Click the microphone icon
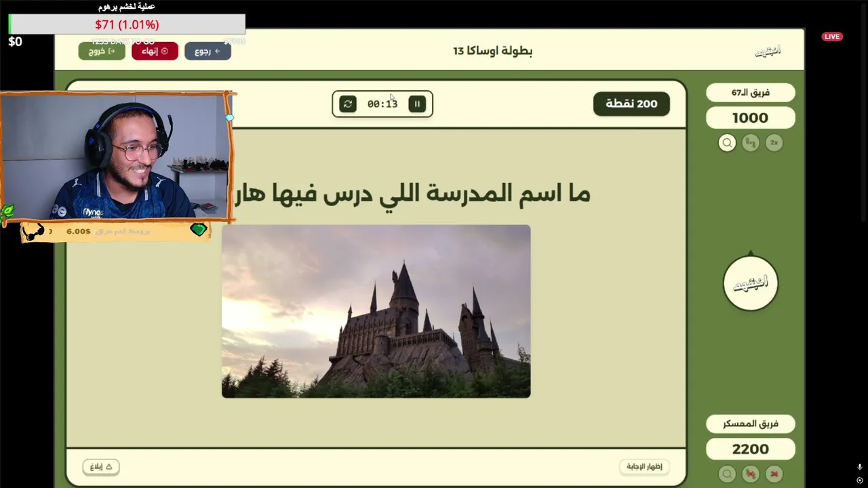 click(859, 467)
